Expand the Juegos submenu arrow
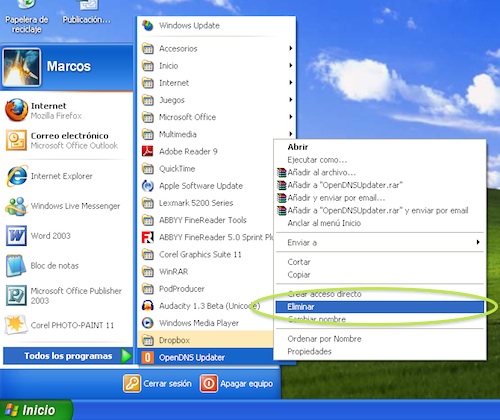Image resolution: width=500 pixels, height=420 pixels. (291, 100)
